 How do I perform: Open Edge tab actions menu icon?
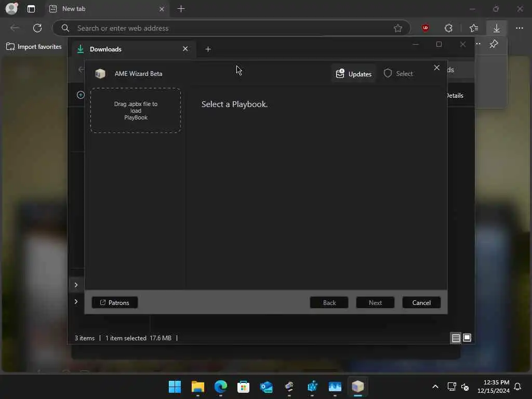click(31, 9)
